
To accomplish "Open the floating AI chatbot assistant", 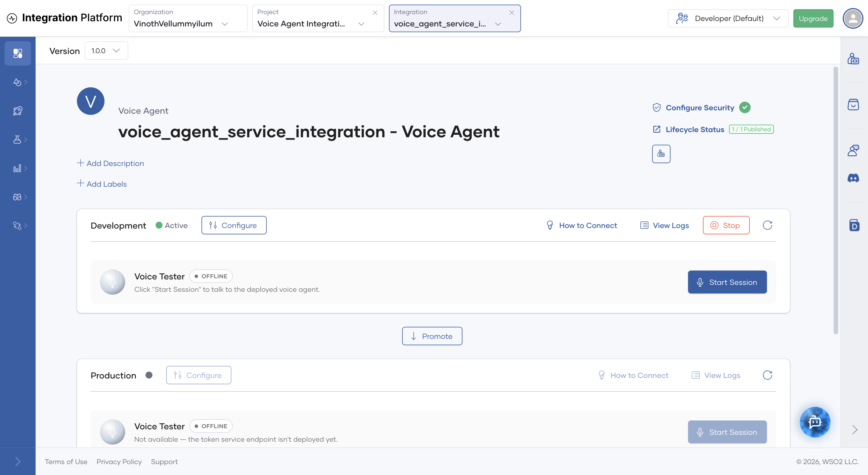I will pyautogui.click(x=815, y=422).
